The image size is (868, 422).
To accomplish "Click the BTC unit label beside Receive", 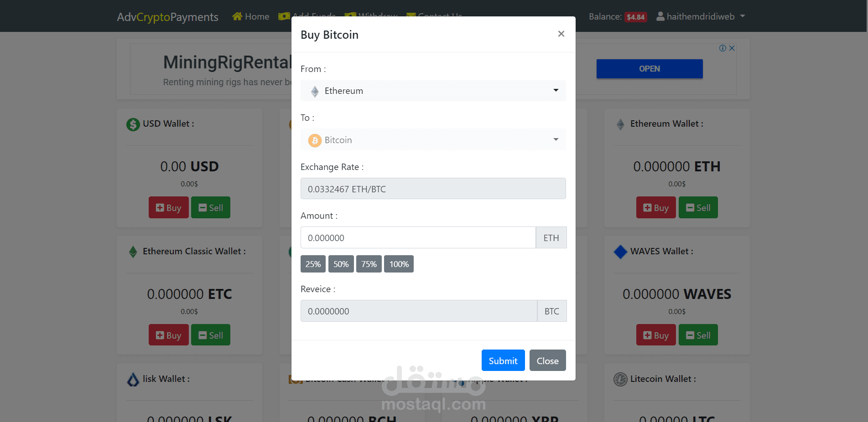I will click(x=552, y=311).
